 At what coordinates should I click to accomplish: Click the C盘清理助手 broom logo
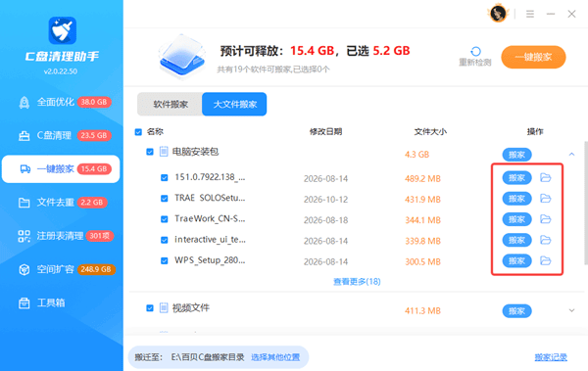pos(63,30)
